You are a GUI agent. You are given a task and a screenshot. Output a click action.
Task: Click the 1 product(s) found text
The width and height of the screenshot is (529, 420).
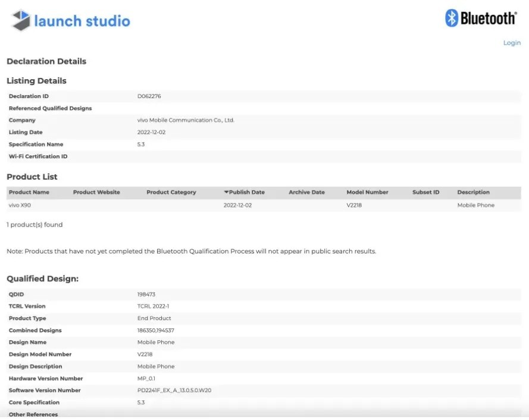click(35, 225)
